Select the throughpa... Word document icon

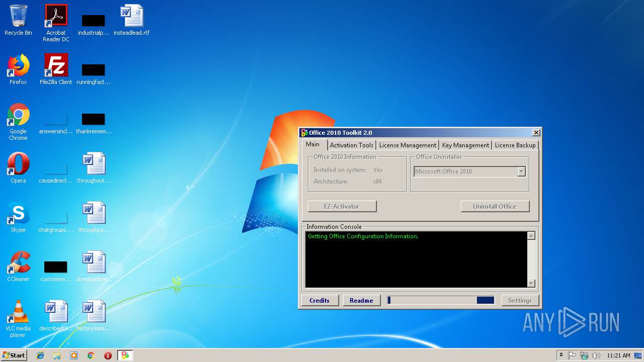[94, 218]
